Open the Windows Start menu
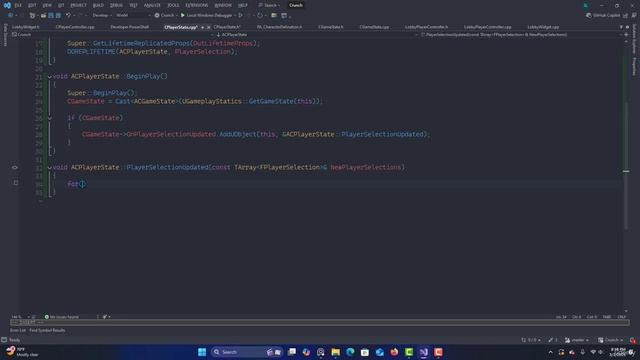Viewport: 640px width, 360px height. [x=202, y=352]
